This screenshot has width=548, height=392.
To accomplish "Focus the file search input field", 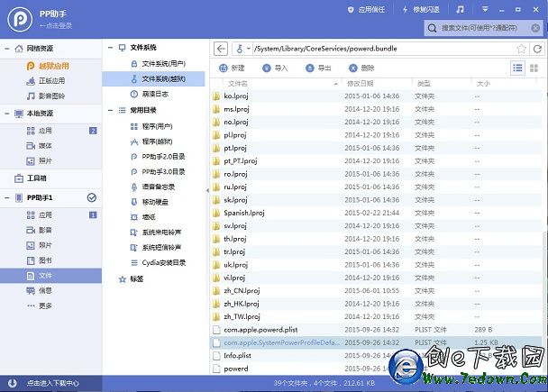I will point(484,28).
